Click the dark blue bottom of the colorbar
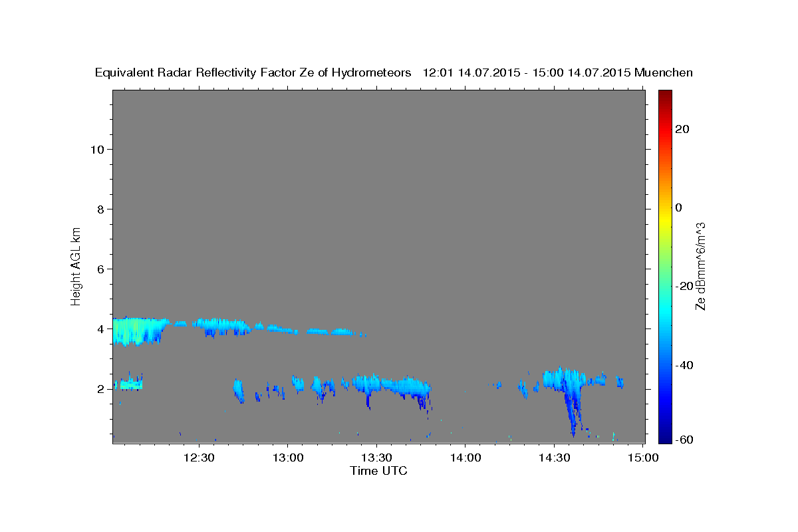798x532 pixels. [665, 438]
